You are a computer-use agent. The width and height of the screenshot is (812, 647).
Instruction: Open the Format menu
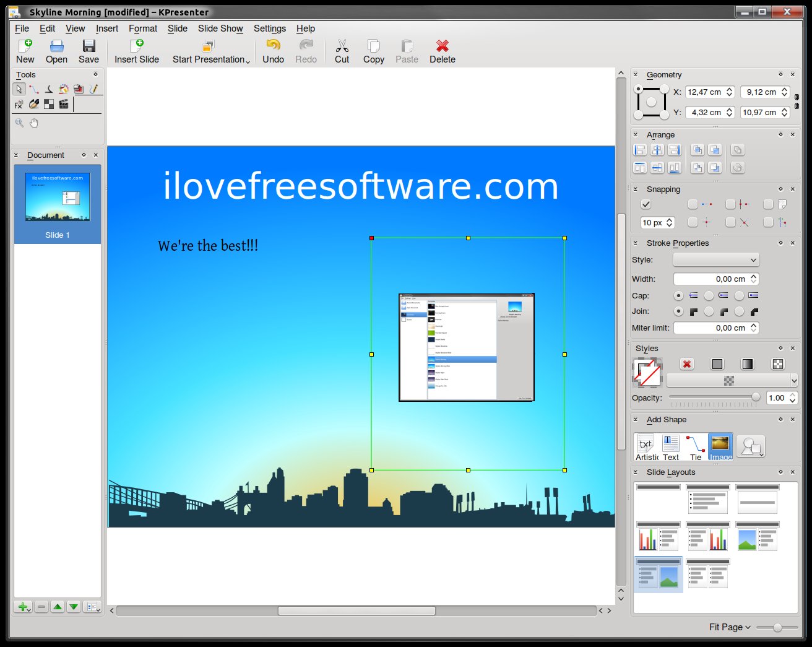143,28
